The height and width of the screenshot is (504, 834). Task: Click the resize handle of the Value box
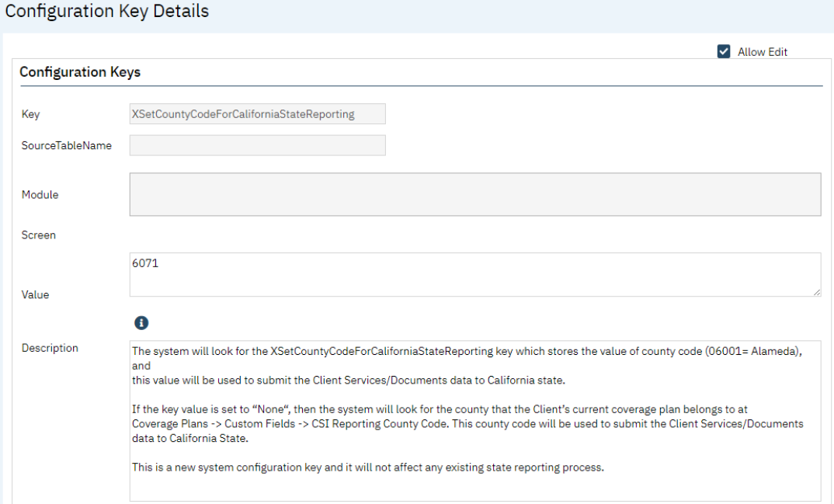[x=816, y=292]
